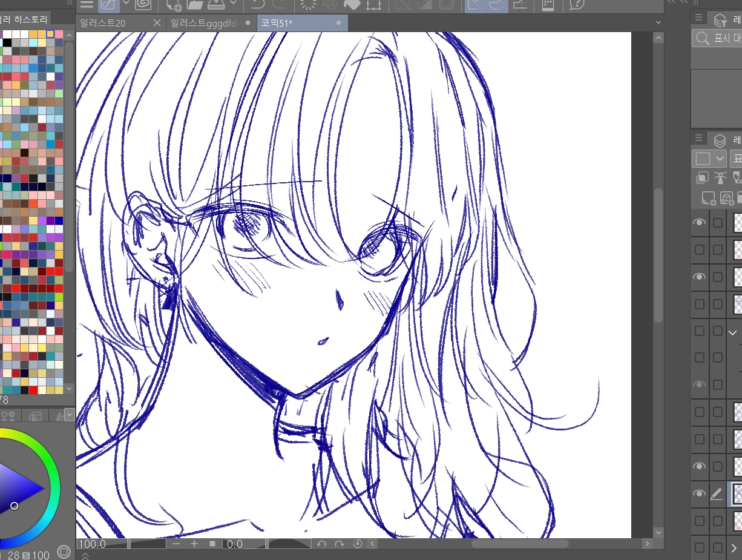Reset canvas rotation with the clock icon

click(357, 544)
